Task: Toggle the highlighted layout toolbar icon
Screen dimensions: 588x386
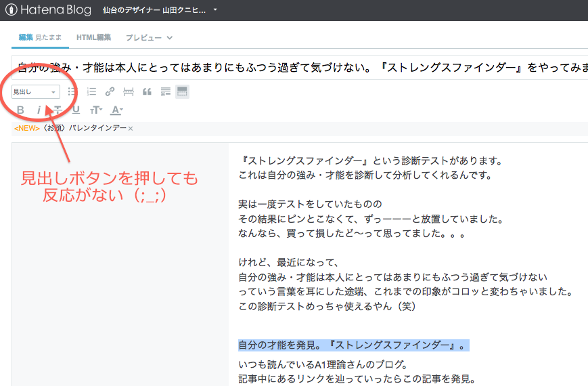Action: [x=182, y=91]
